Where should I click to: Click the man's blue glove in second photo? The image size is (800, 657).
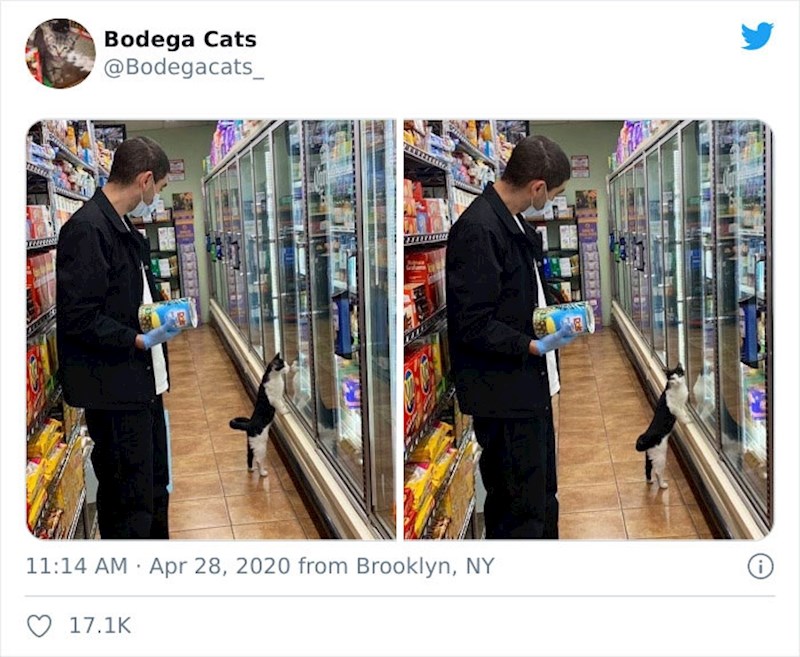pos(553,341)
